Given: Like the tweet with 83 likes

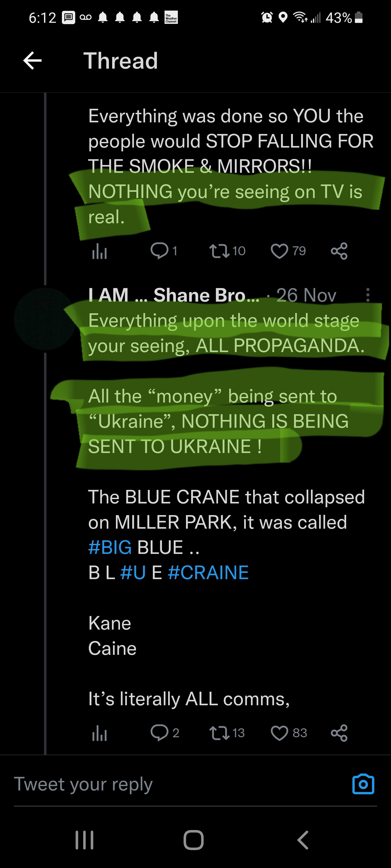Looking at the screenshot, I should [x=279, y=733].
